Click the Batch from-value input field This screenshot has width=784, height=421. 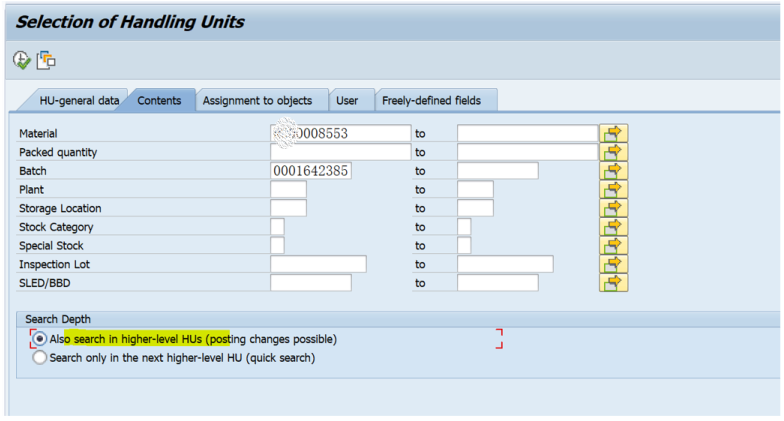coord(310,171)
